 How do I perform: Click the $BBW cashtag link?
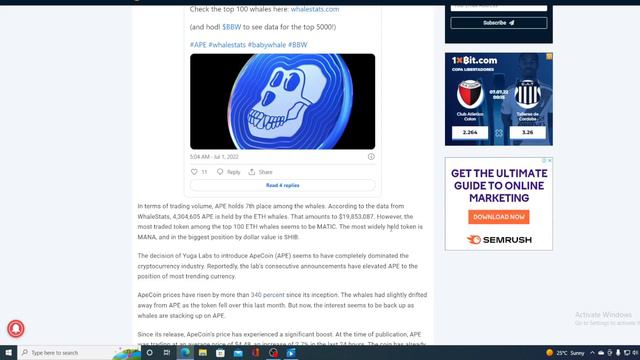coord(231,27)
